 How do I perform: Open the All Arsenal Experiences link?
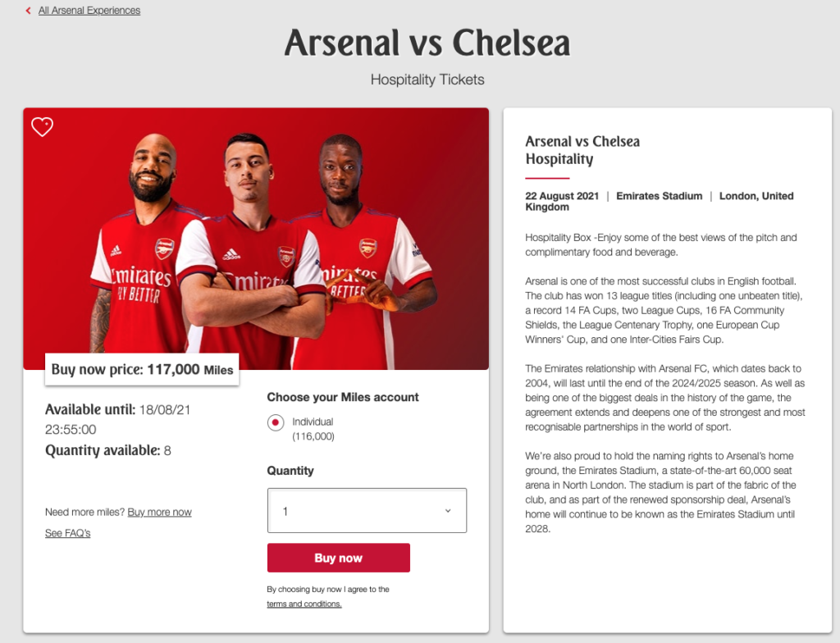click(89, 11)
